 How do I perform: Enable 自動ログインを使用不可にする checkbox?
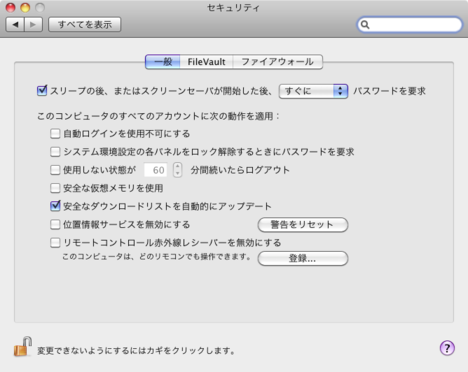pyautogui.click(x=55, y=134)
